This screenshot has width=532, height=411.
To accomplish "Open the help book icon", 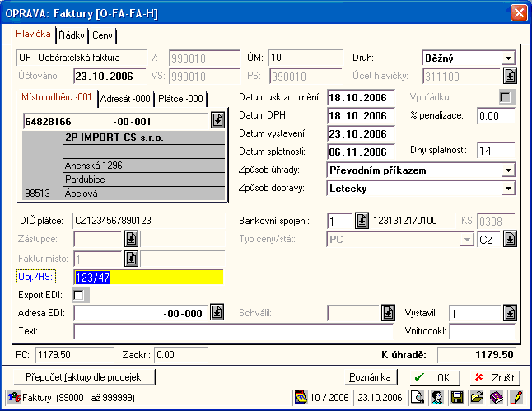I will coord(496,397).
